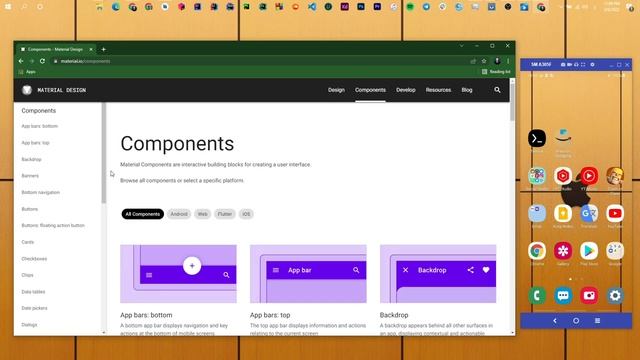This screenshot has height=360, width=640.
Task: Click the App bars: bottom card thumbnail
Action: coord(178,274)
